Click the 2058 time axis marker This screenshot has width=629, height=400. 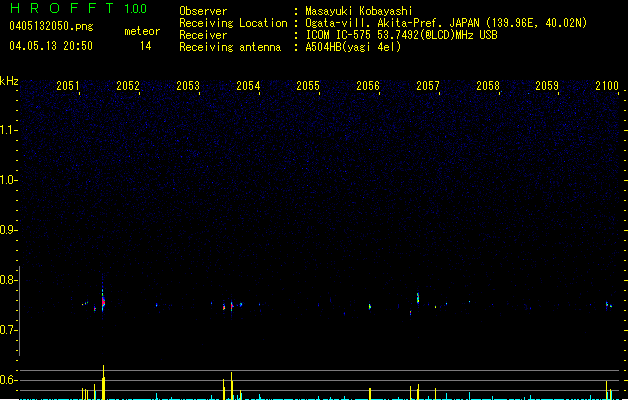(488, 86)
